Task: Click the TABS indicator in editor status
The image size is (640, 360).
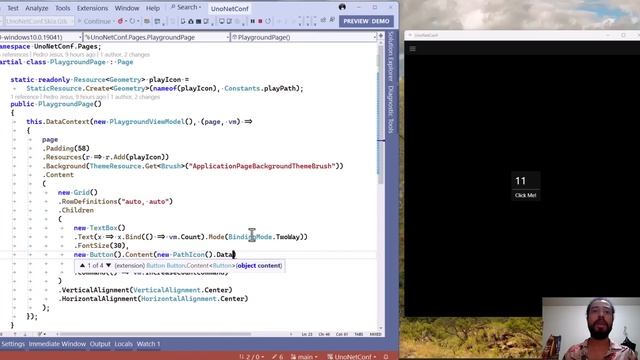Action: [359, 334]
